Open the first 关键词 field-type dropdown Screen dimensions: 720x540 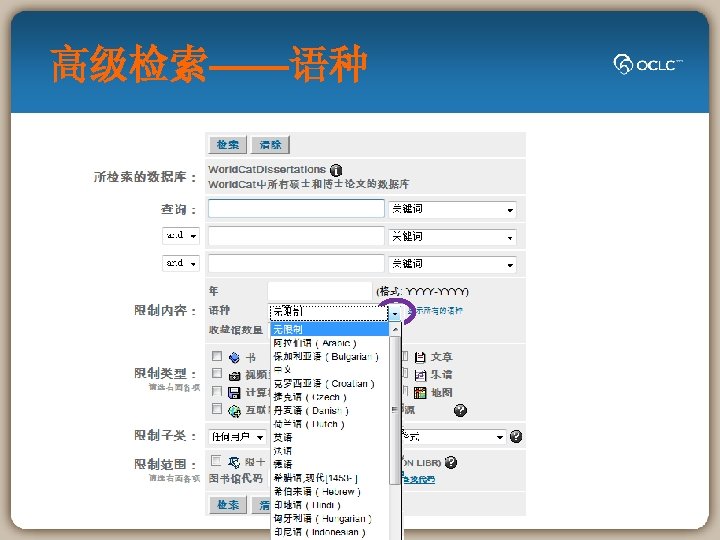(x=452, y=209)
